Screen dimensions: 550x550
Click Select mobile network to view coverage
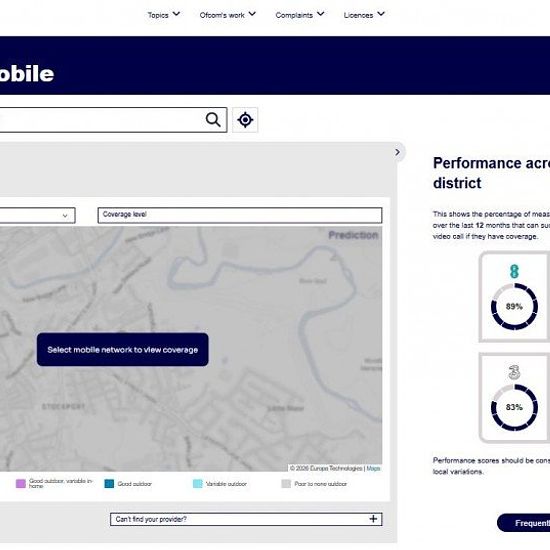pyautogui.click(x=123, y=350)
